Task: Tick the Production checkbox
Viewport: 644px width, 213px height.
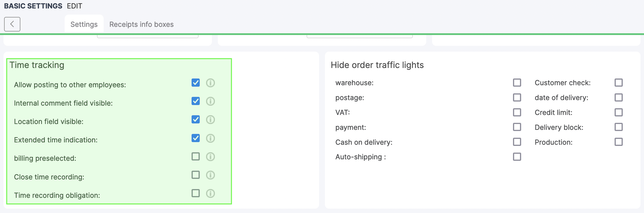Action: [618, 142]
